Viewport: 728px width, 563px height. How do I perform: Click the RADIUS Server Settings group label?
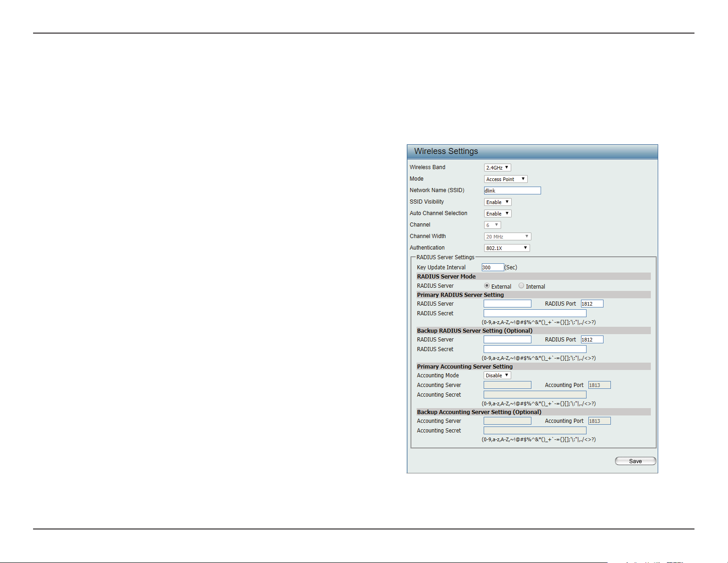446,257
